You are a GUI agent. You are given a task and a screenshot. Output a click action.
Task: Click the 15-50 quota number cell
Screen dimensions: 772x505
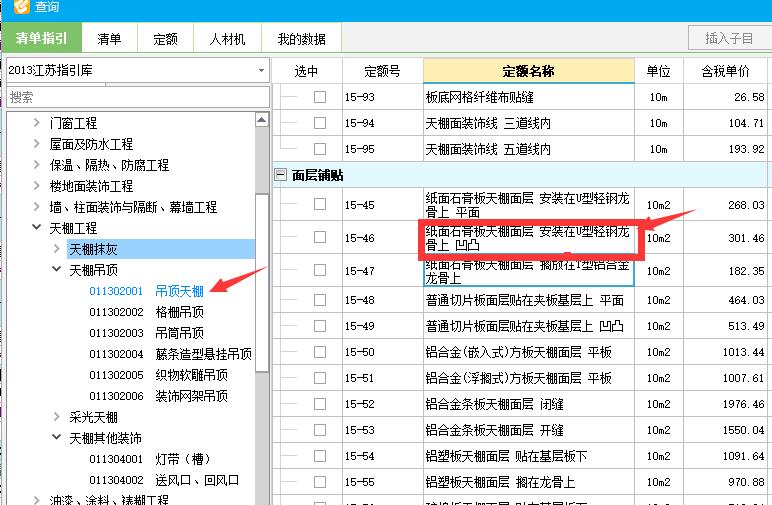coord(383,352)
